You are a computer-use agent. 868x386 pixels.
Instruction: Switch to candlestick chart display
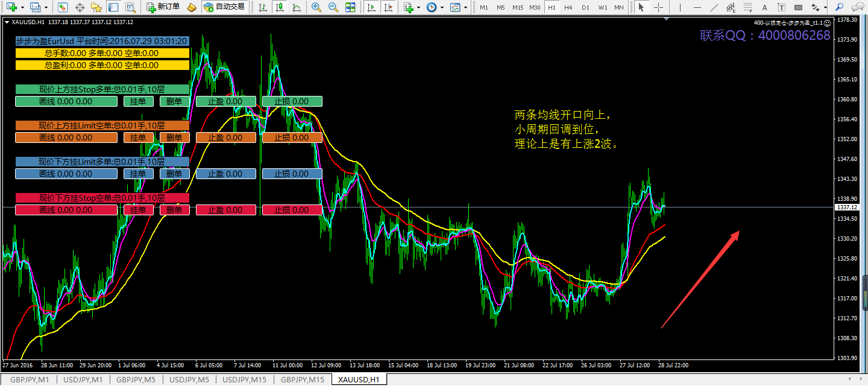[x=279, y=7]
